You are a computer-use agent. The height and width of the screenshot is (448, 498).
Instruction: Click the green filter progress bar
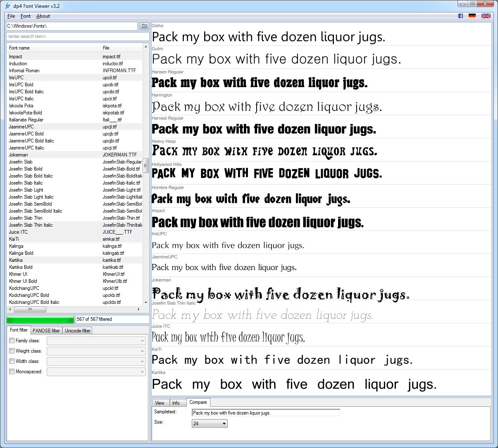40,319
